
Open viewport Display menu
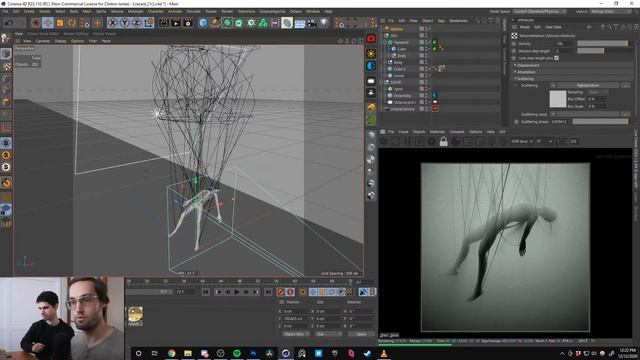[60, 41]
